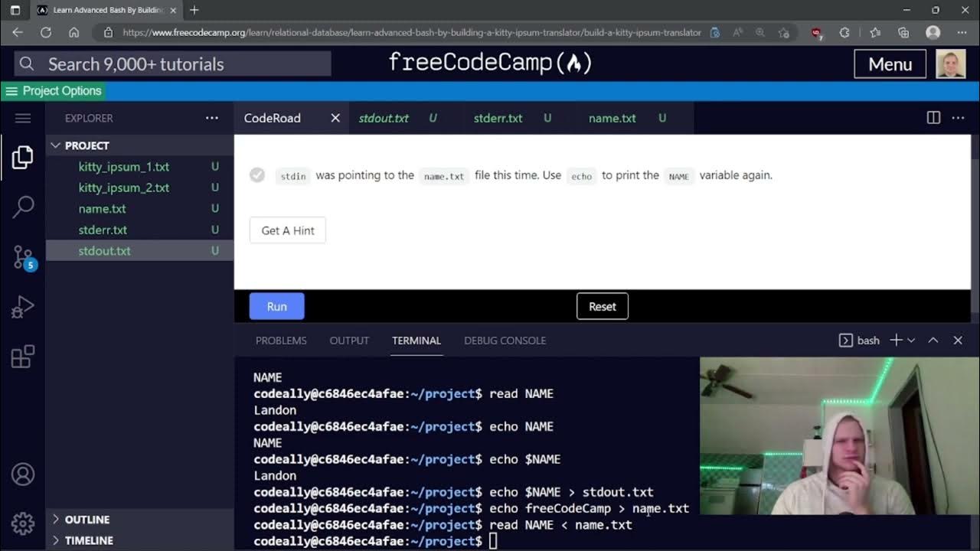Open the freeCodeCamp Menu button
This screenshot has width=980, height=551.
coord(890,64)
